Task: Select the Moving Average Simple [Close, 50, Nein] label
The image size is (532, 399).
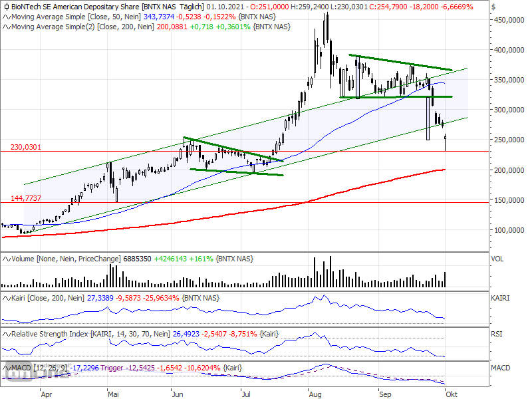Action: (x=76, y=17)
